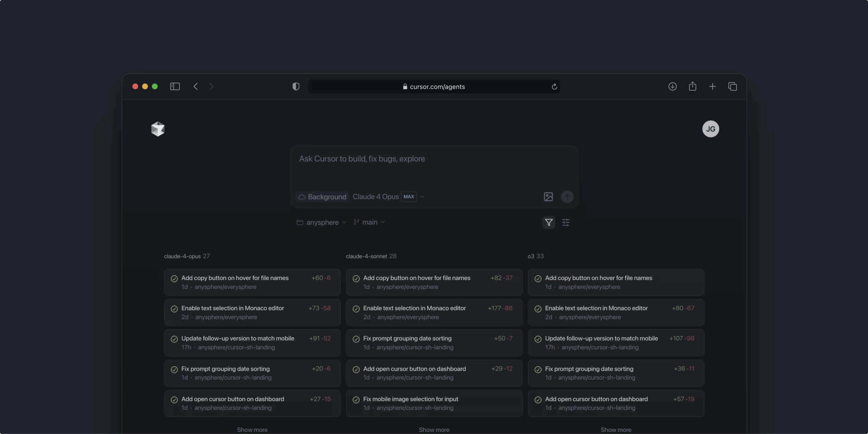Attach an image with the picture icon

(548, 197)
